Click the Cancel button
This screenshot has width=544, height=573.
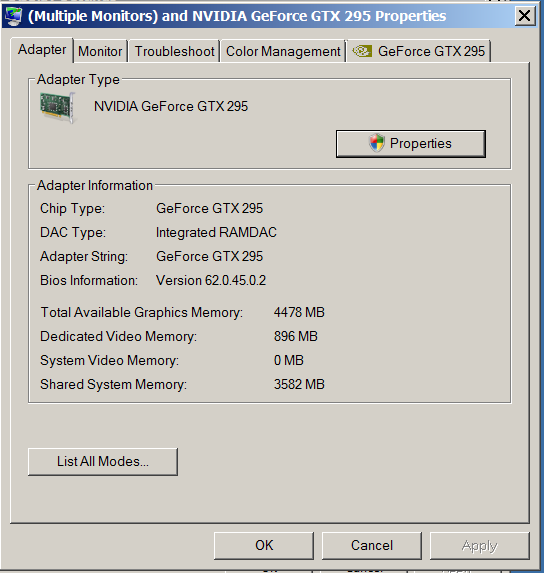(x=372, y=546)
